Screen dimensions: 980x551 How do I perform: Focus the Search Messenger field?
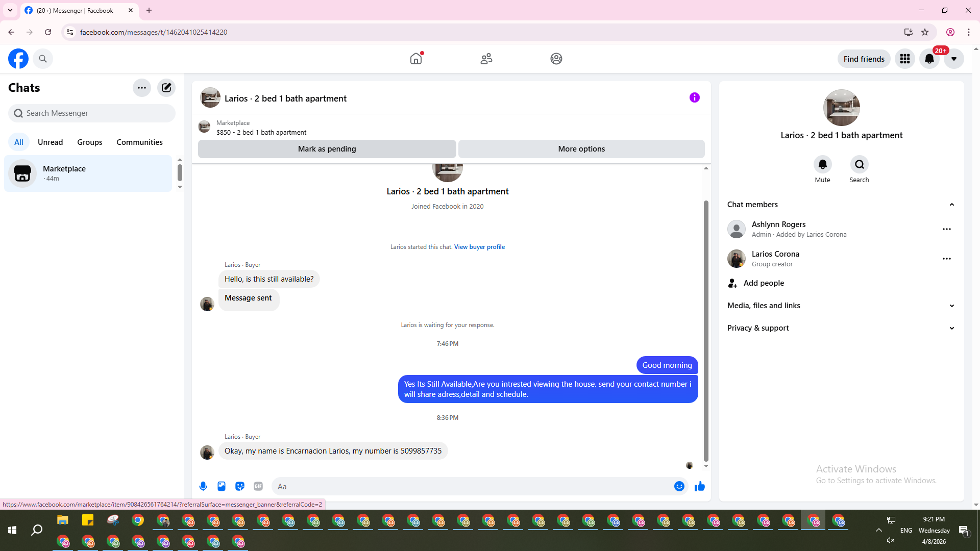tap(92, 113)
